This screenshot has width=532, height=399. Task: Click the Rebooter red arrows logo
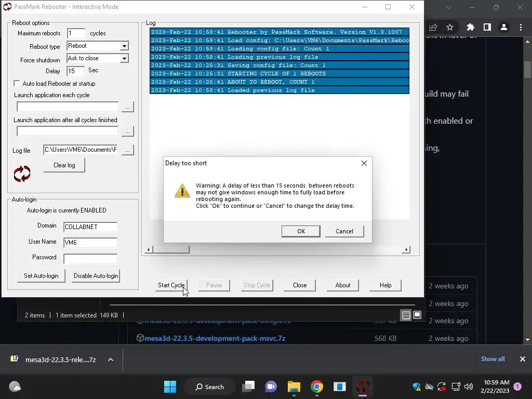pos(22,174)
